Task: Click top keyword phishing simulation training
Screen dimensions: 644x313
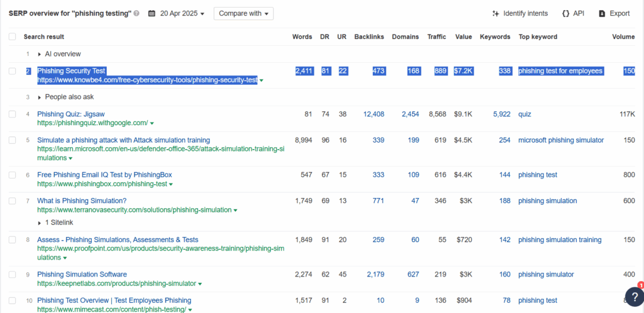Action: pos(560,239)
